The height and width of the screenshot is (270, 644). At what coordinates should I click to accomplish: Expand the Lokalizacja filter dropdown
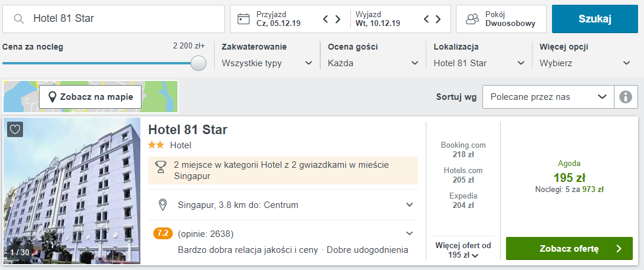tap(479, 63)
